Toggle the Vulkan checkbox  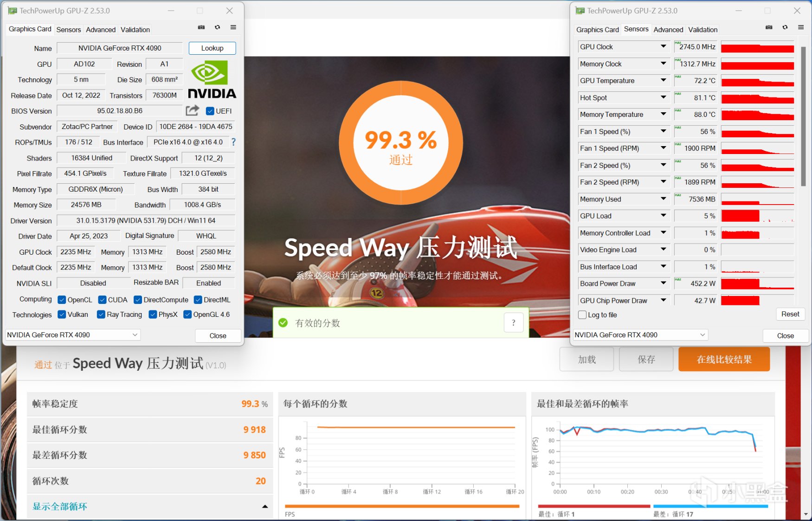coord(62,315)
